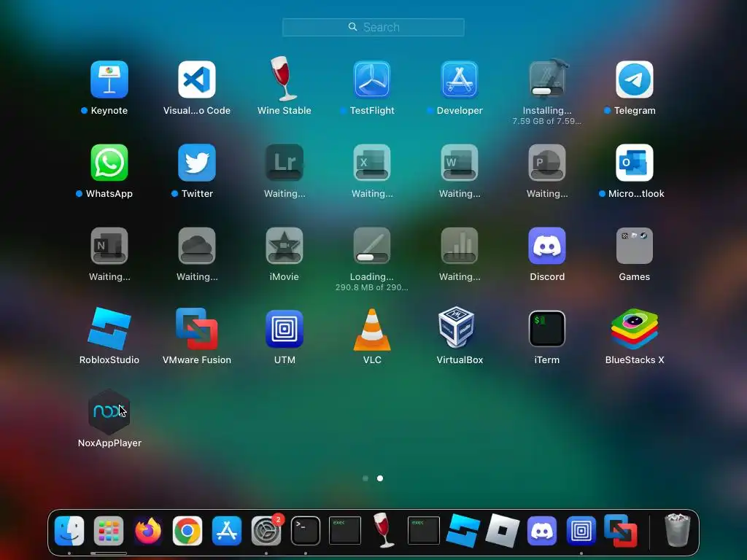Launch WhatsApp
The width and height of the screenshot is (747, 560).
tap(109, 163)
